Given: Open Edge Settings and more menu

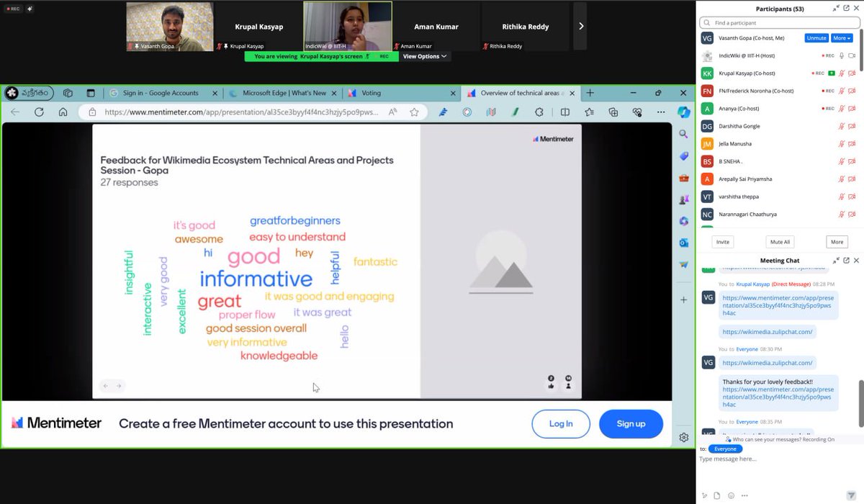Looking at the screenshot, I should coord(661,112).
